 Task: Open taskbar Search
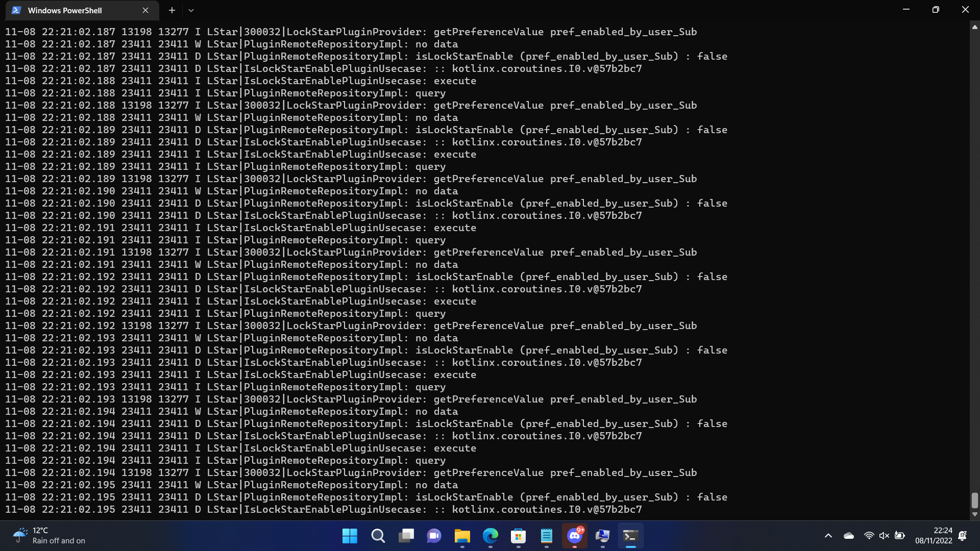(378, 536)
